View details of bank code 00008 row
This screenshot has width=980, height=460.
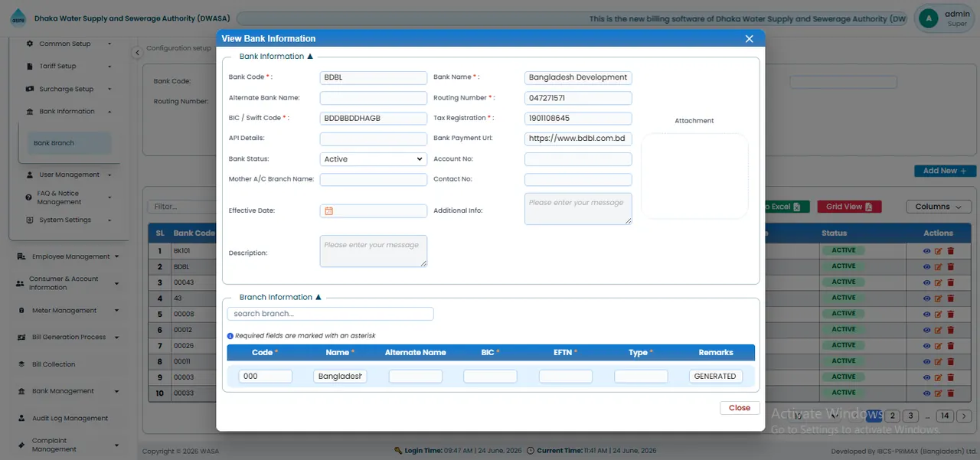[927, 315]
